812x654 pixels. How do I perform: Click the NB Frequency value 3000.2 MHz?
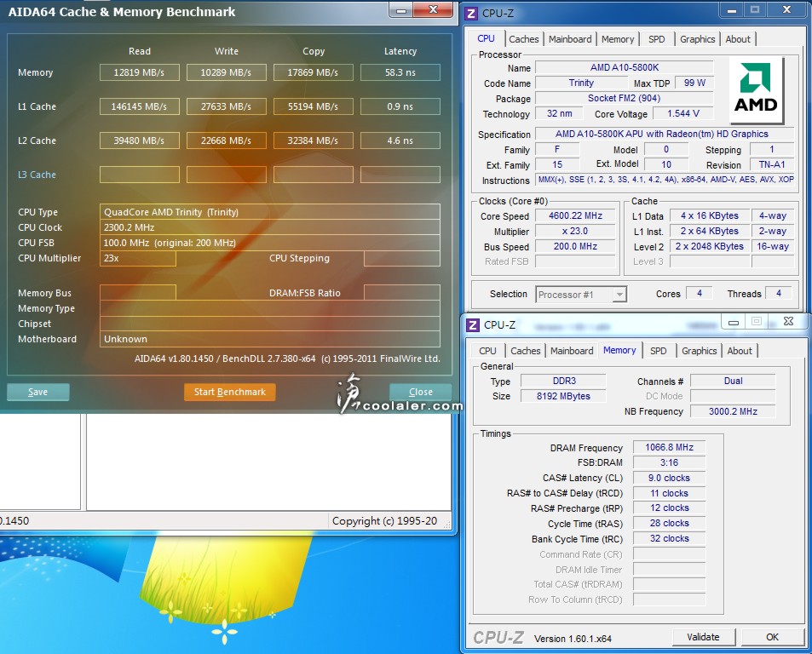[x=734, y=411]
